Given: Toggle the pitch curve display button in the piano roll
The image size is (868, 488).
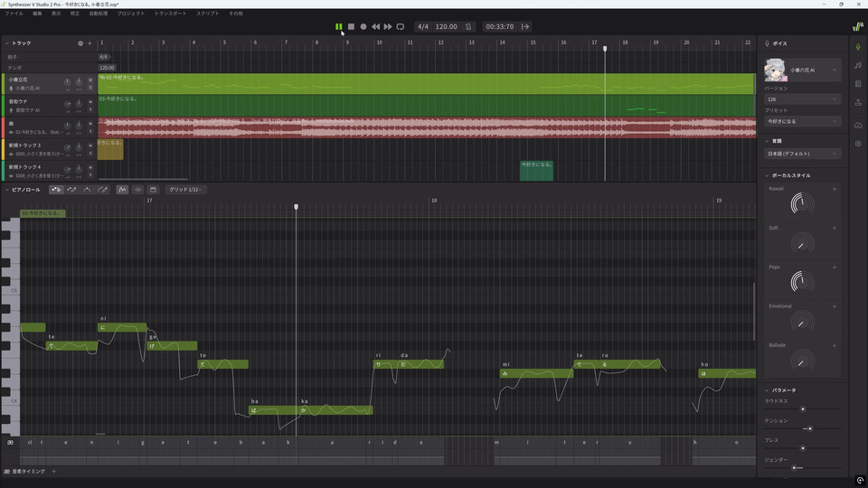Looking at the screenshot, I should coord(122,190).
